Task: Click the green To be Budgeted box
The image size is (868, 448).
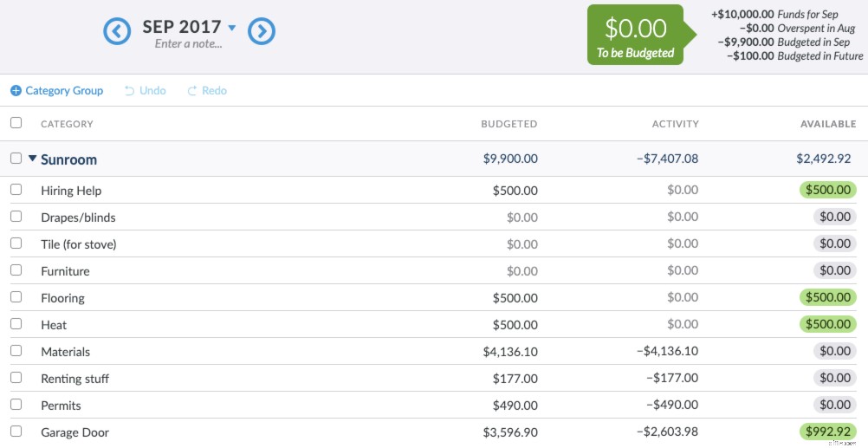Action: click(635, 36)
